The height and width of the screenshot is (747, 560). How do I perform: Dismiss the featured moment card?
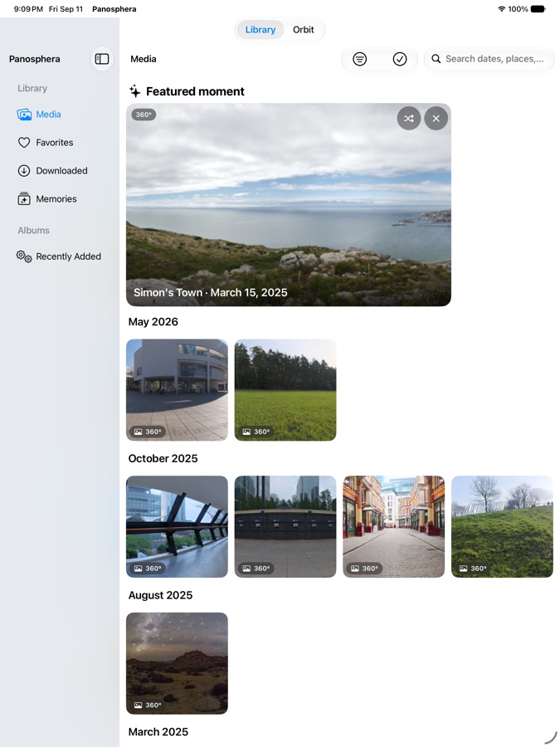[x=436, y=119]
